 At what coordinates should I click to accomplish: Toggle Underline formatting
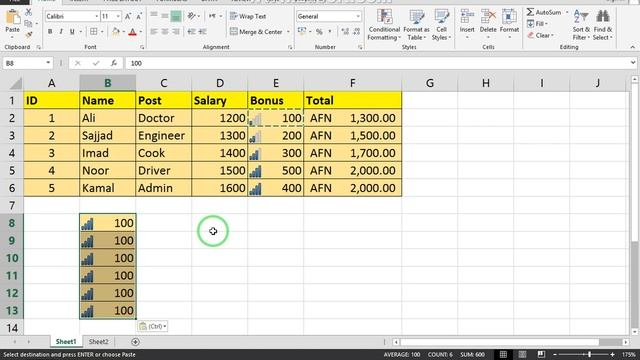pyautogui.click(x=72, y=31)
